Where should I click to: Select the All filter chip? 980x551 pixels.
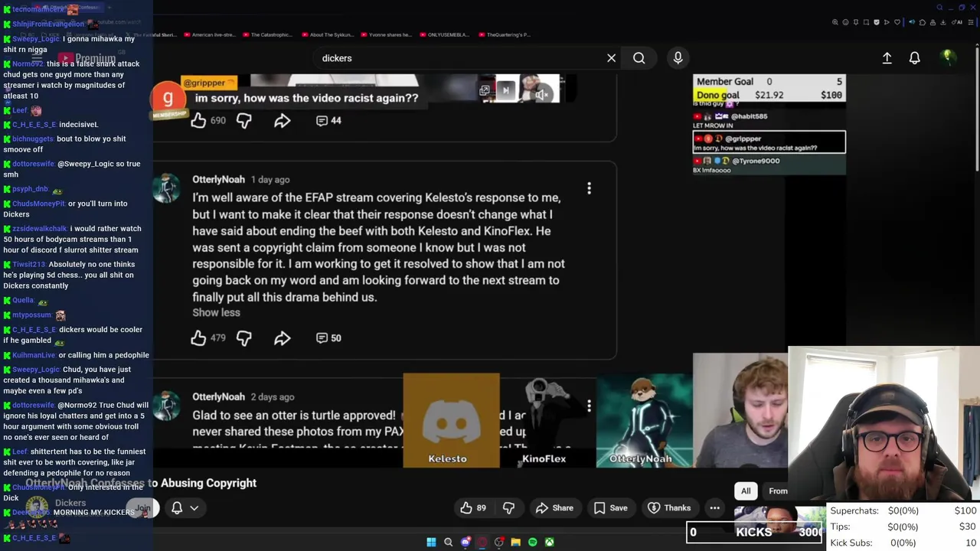pyautogui.click(x=746, y=491)
